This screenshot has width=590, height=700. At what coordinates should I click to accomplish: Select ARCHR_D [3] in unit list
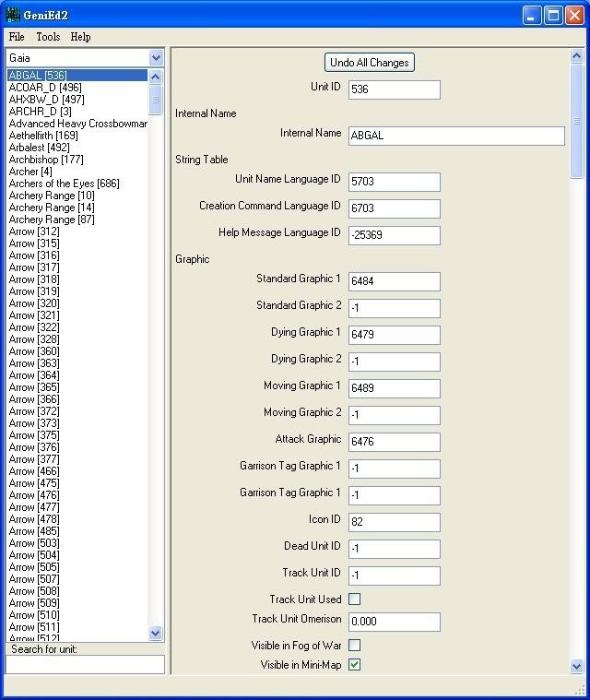(77, 112)
